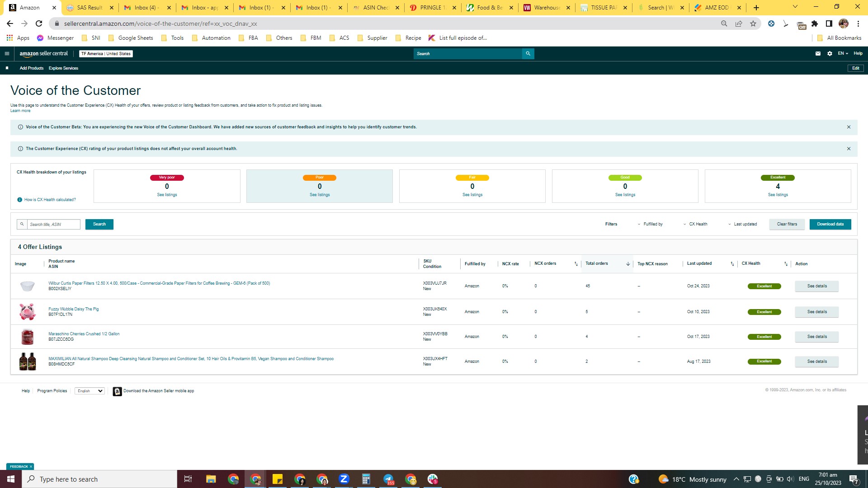The width and height of the screenshot is (868, 488).
Task: Click the share page icon in address bar
Action: pos(739,23)
